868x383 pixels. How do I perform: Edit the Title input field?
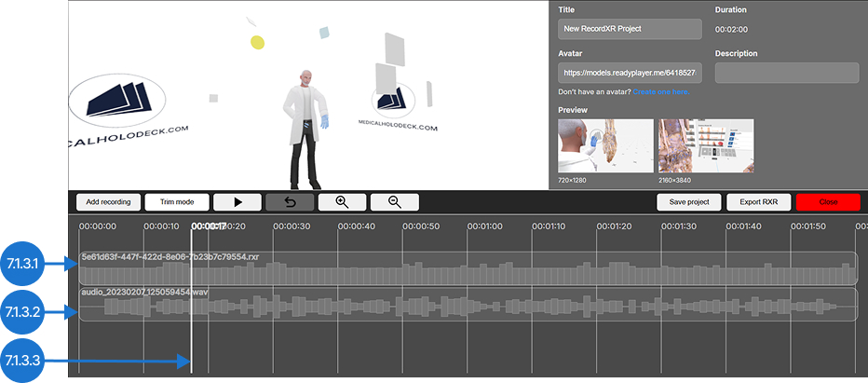click(x=630, y=29)
